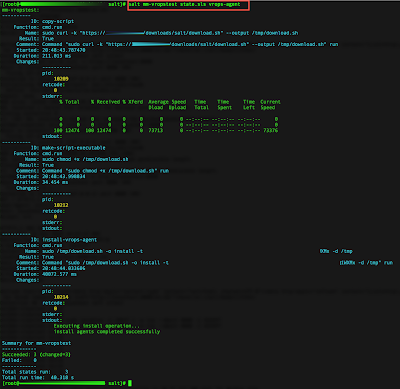Click the install-vrops-agent ID text

69,240
